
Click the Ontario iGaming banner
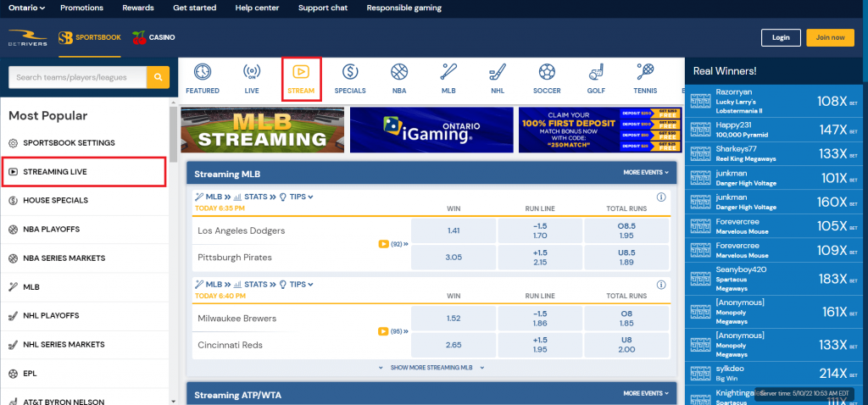click(x=431, y=130)
